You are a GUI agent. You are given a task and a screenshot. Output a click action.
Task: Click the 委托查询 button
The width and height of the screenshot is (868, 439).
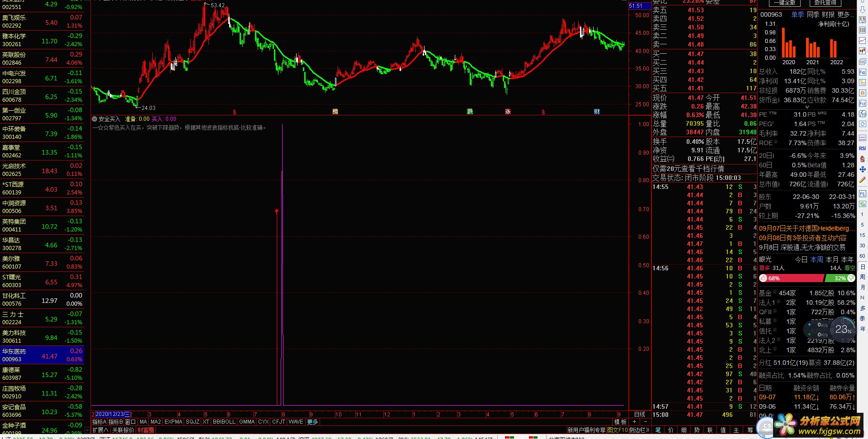coord(826,3)
